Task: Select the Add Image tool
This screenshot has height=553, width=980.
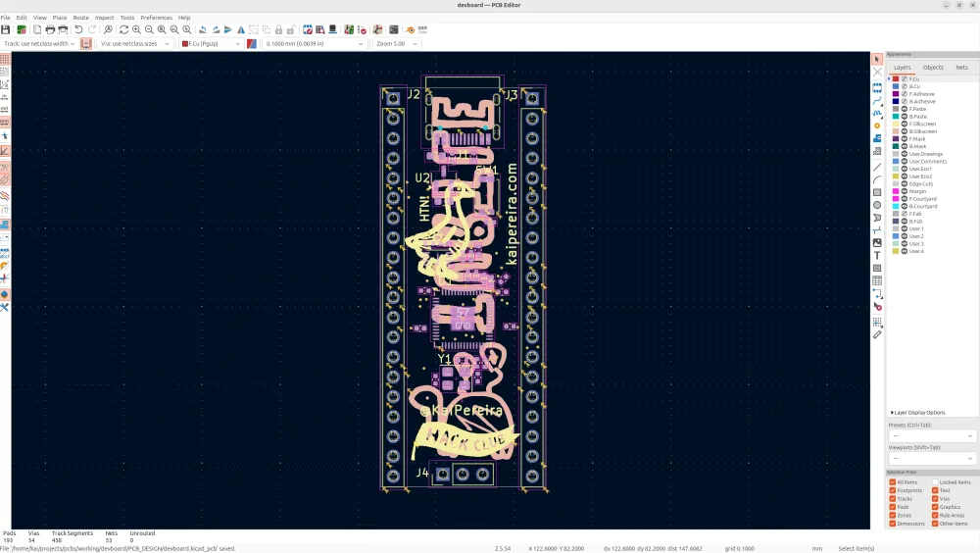Action: click(x=877, y=242)
